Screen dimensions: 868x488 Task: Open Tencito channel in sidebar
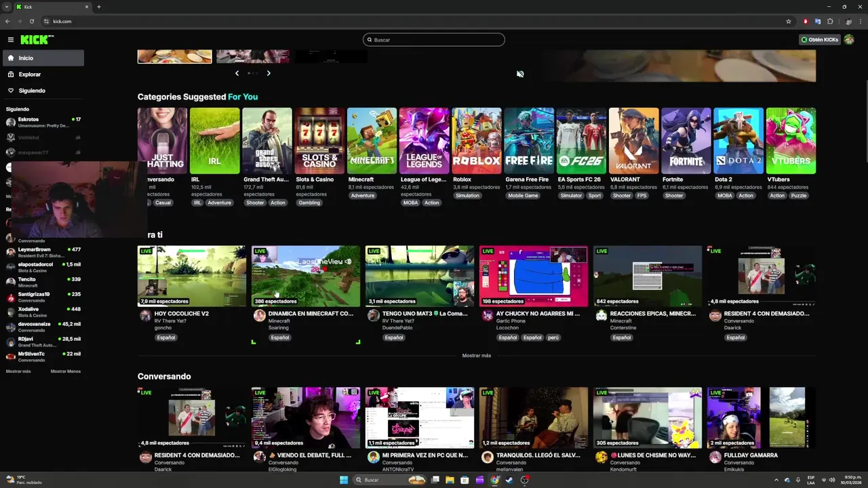43,282
